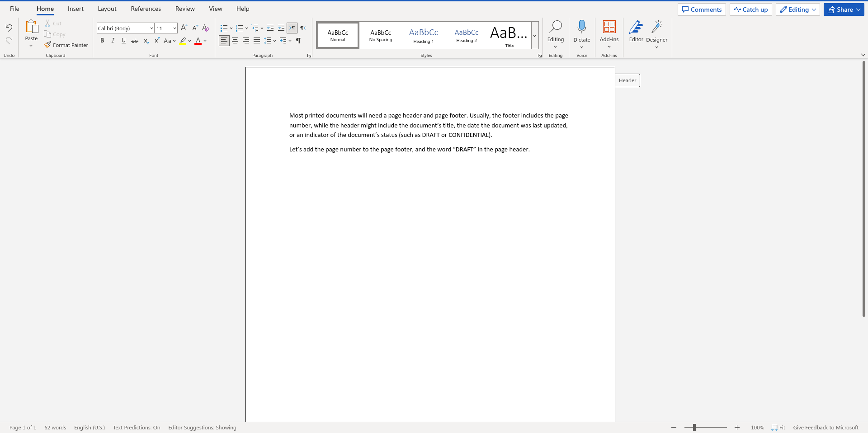Viewport: 868px width, 433px height.
Task: Center align the text
Action: click(x=235, y=41)
